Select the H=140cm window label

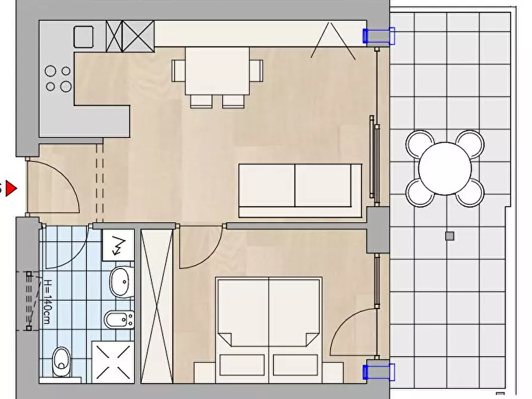pos(48,301)
